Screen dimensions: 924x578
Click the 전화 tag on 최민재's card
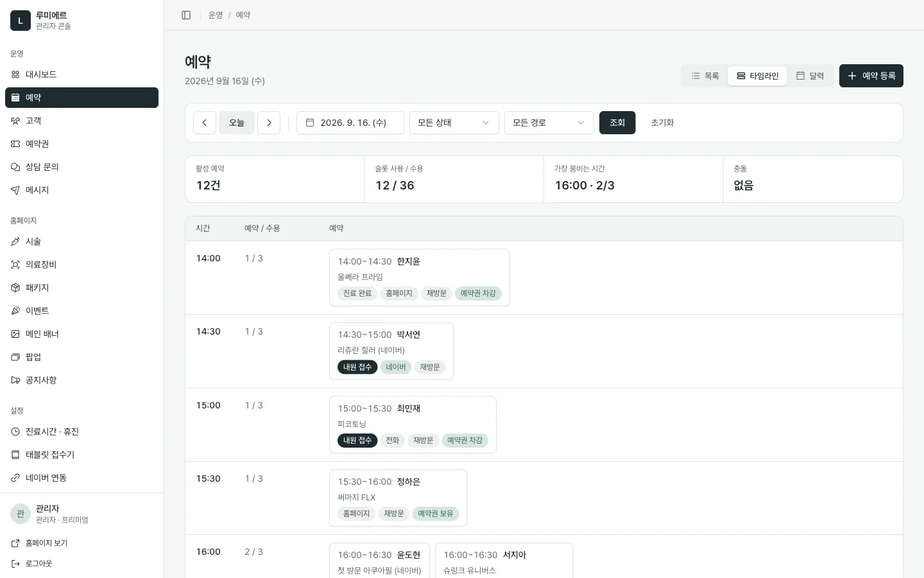pyautogui.click(x=393, y=441)
